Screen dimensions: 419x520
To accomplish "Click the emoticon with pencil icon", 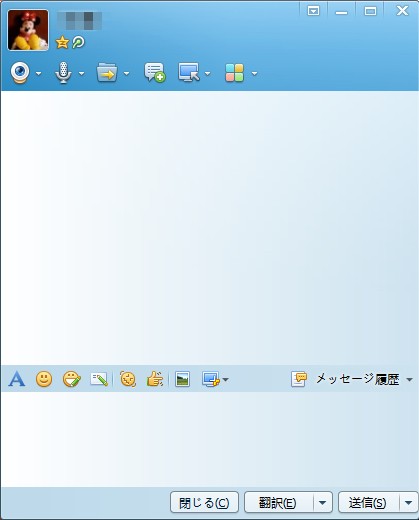I will [x=72, y=379].
